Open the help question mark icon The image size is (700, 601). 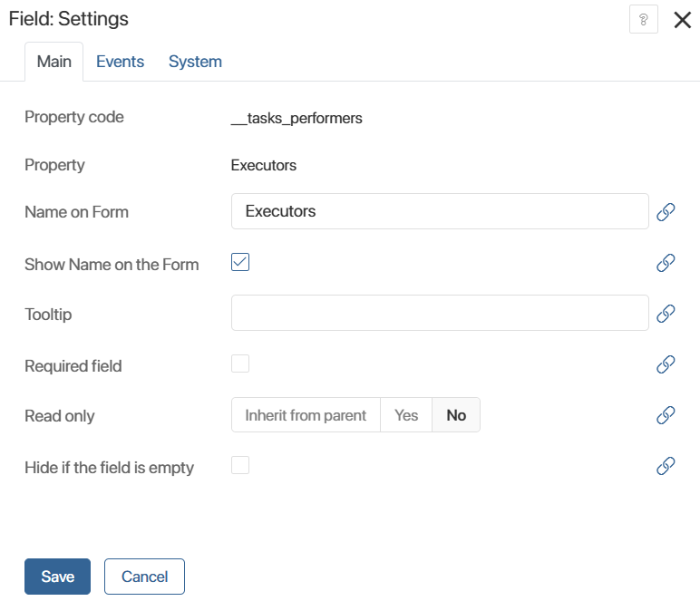(x=643, y=20)
